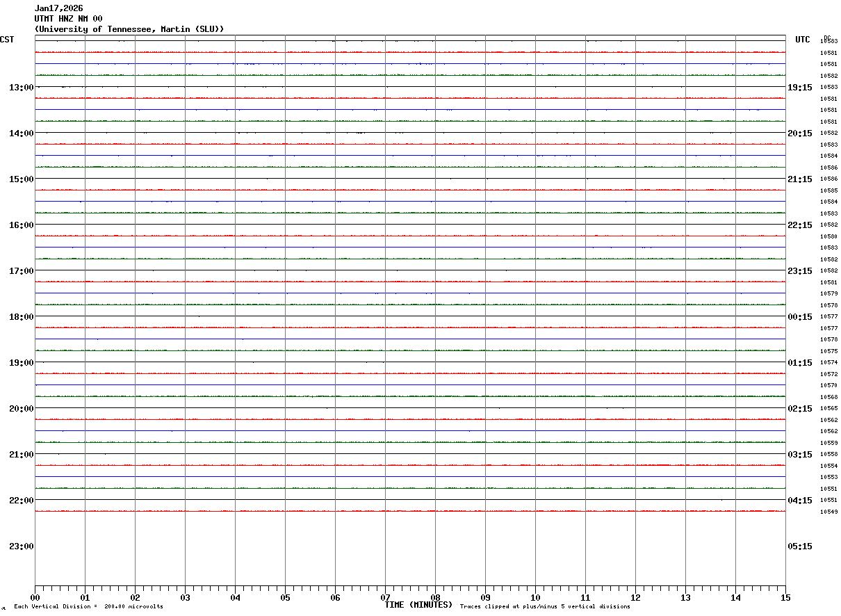This screenshot has width=841, height=616.
Task: Select the DC value 10574
Action: click(x=828, y=363)
